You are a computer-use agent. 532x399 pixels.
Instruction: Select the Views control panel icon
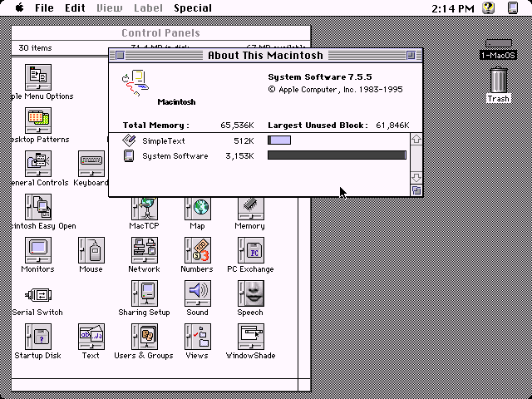click(198, 337)
